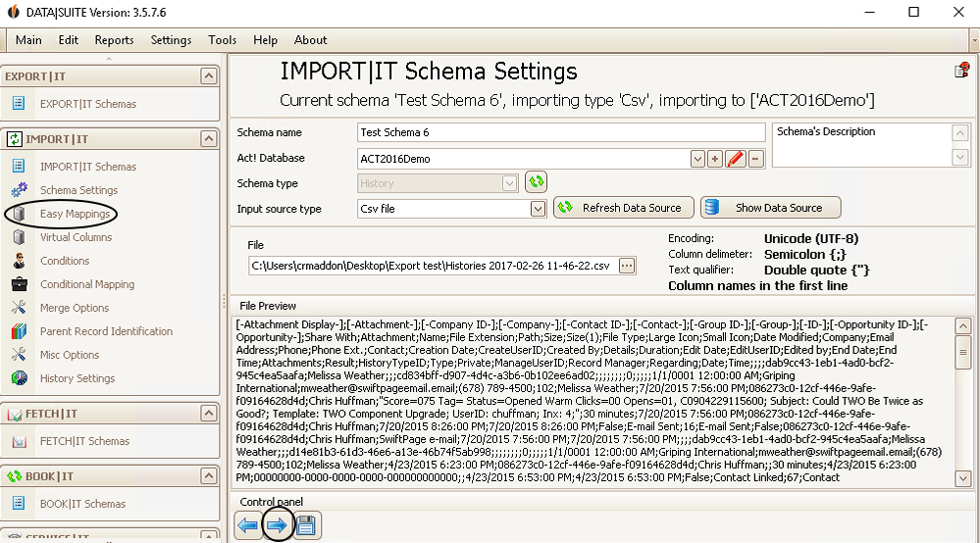Open the Help menu
Viewport: 980px width, 543px height.
tap(265, 40)
